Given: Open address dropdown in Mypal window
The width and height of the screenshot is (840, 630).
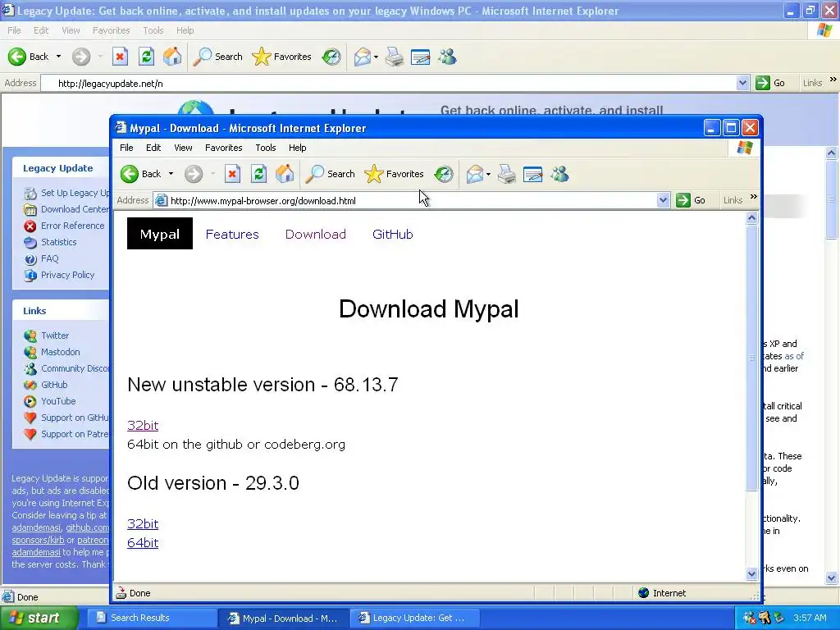Looking at the screenshot, I should pyautogui.click(x=663, y=200).
